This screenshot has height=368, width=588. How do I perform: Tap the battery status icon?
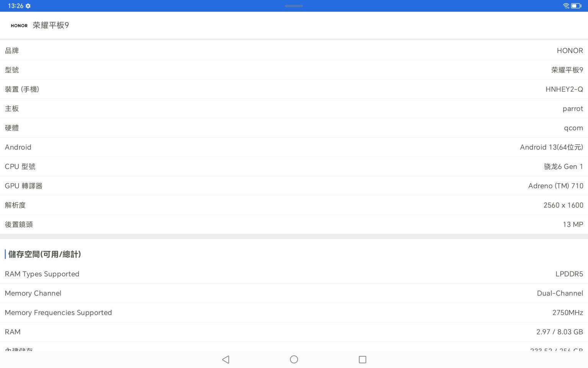click(576, 6)
